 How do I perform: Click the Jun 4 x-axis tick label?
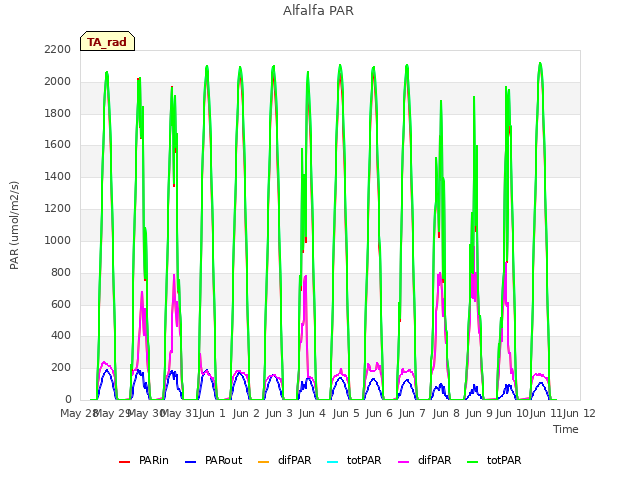tap(312, 413)
